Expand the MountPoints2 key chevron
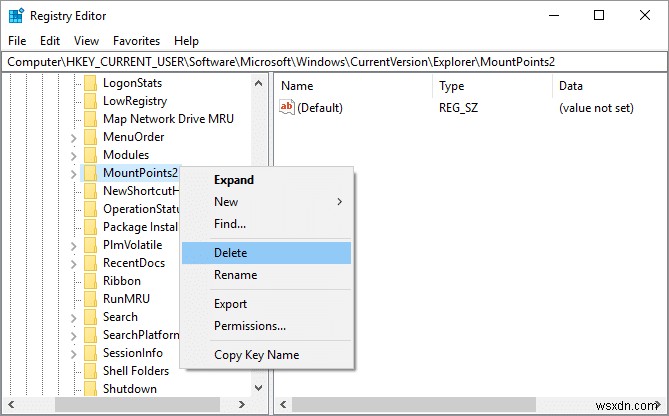Screen dimensions: 669x416 click(x=73, y=174)
